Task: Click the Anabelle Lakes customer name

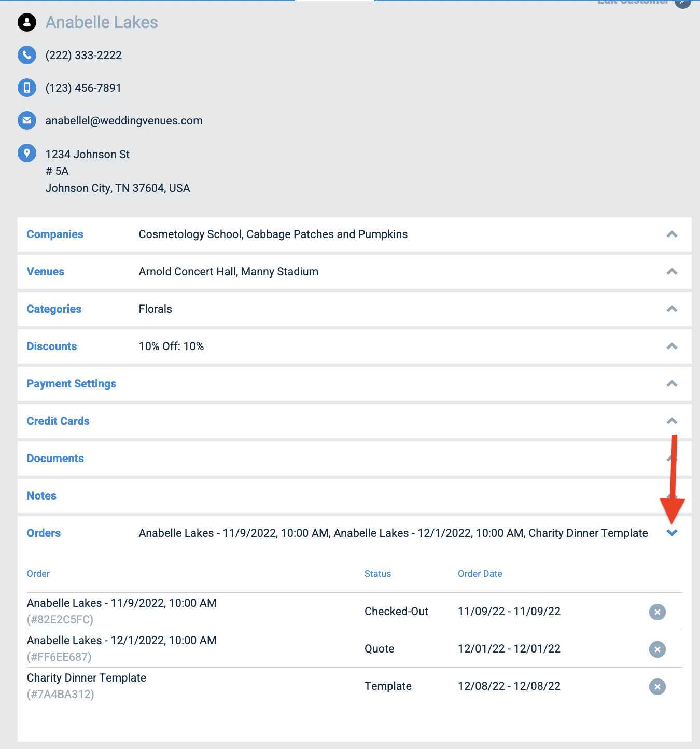Action: pyautogui.click(x=102, y=22)
